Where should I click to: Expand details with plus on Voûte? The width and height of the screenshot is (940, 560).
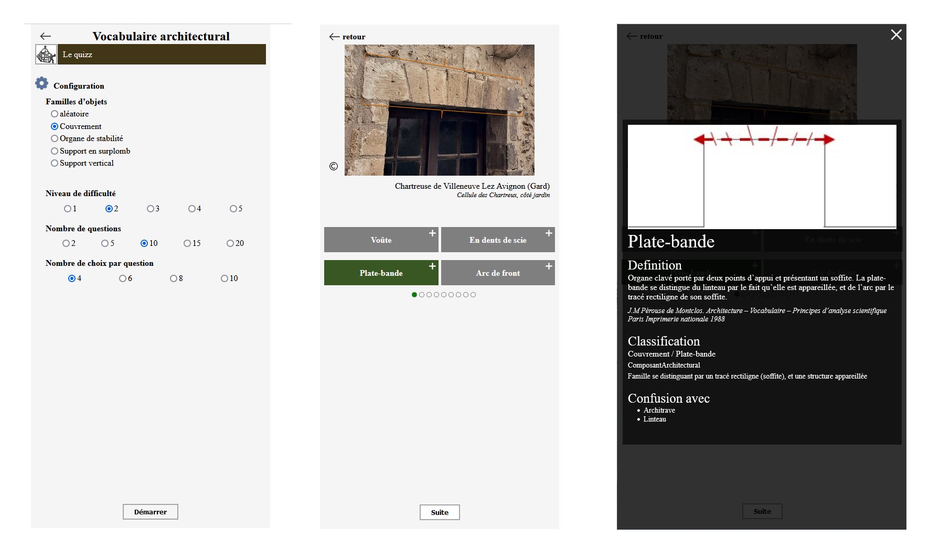pos(432,233)
